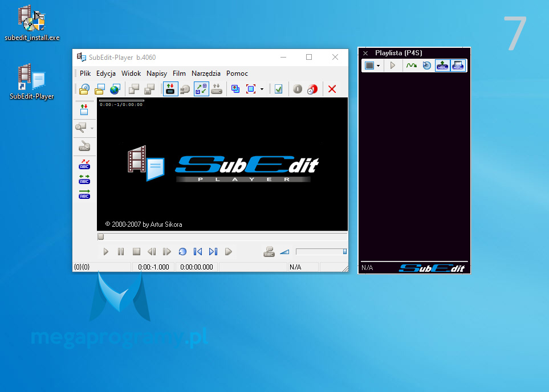Toggle the A-to-A arrows toolbar button
This screenshot has height=392, width=549.
point(201,89)
